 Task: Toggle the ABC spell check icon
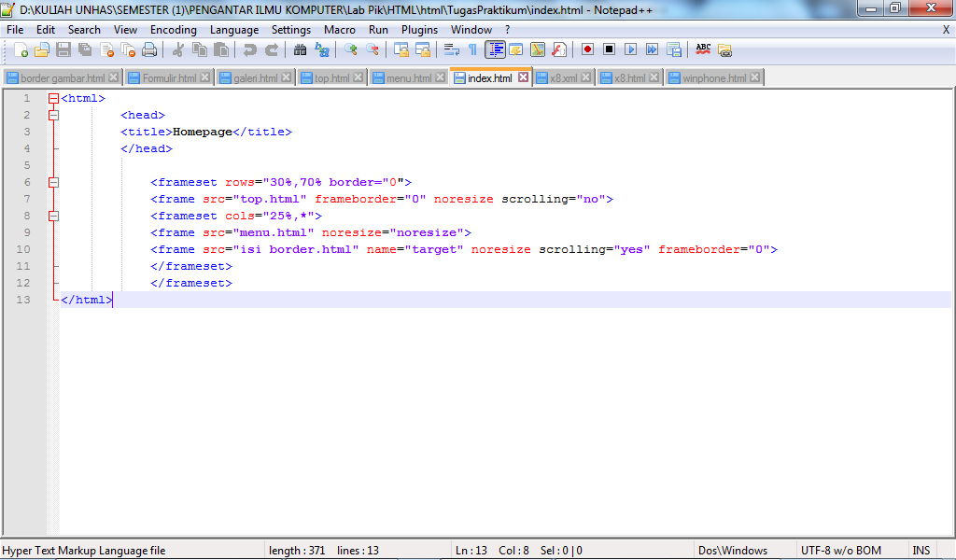[x=703, y=50]
